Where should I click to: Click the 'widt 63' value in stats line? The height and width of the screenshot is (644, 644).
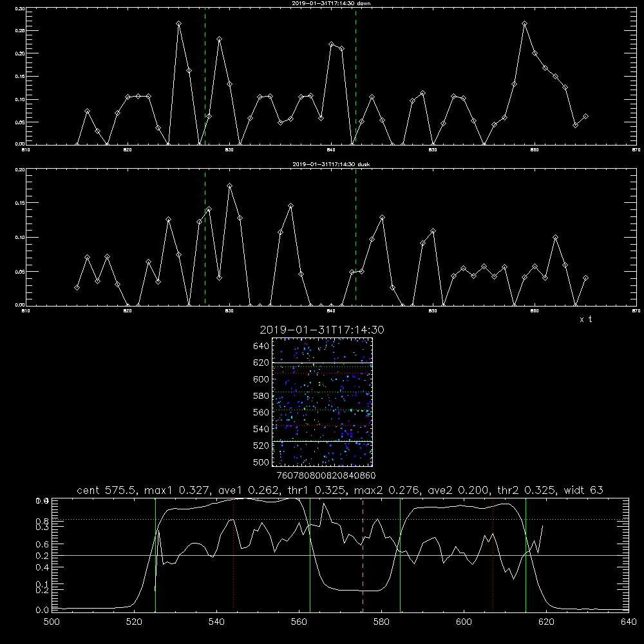click(x=583, y=490)
